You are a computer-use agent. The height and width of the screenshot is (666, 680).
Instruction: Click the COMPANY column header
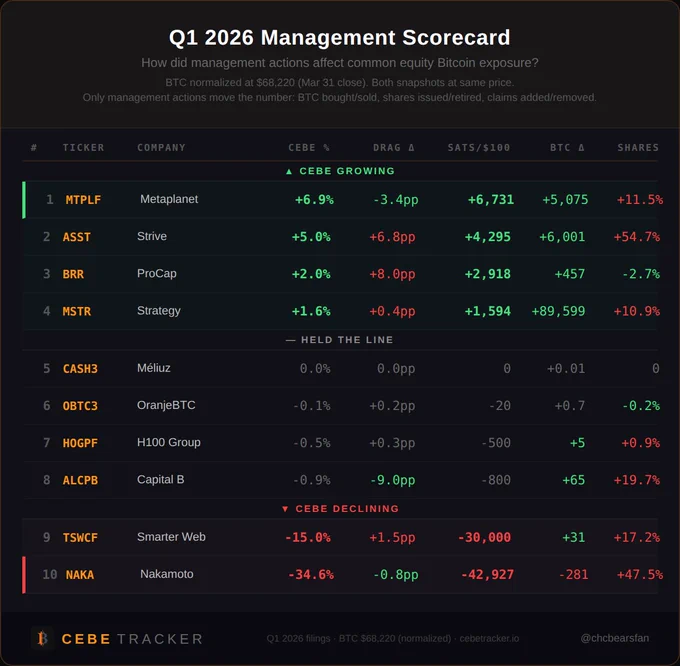click(161, 147)
